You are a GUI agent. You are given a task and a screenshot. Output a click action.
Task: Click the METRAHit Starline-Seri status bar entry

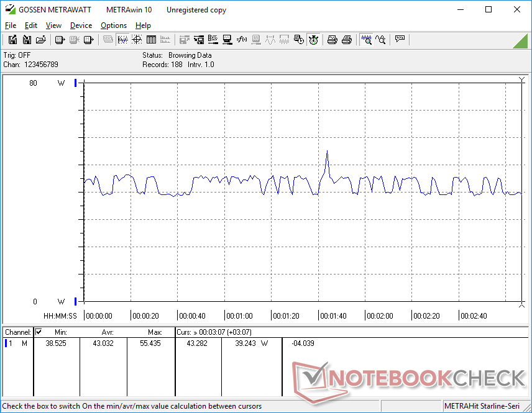[482, 406]
